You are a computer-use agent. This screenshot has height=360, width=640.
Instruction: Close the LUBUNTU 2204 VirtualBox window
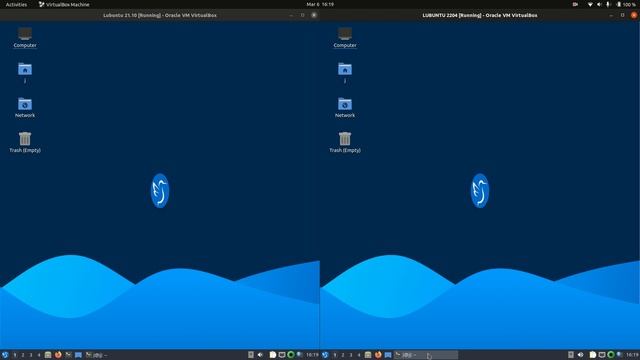click(x=634, y=15)
